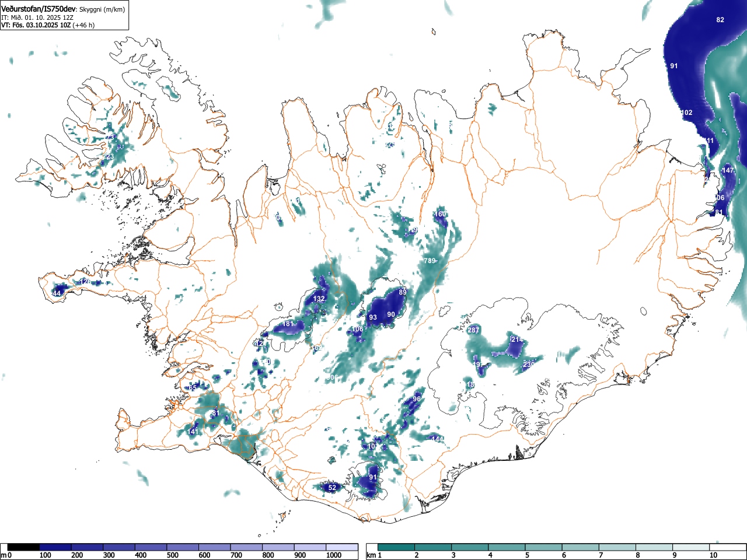
Task: Click the 23 value in the Westfjords
Action: point(109,157)
